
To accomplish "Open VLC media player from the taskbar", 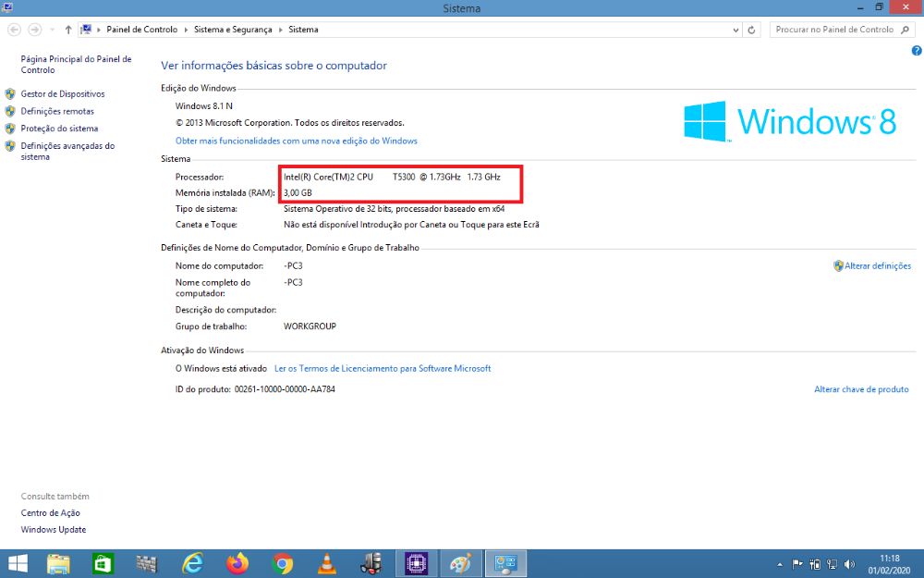I will coord(327,564).
